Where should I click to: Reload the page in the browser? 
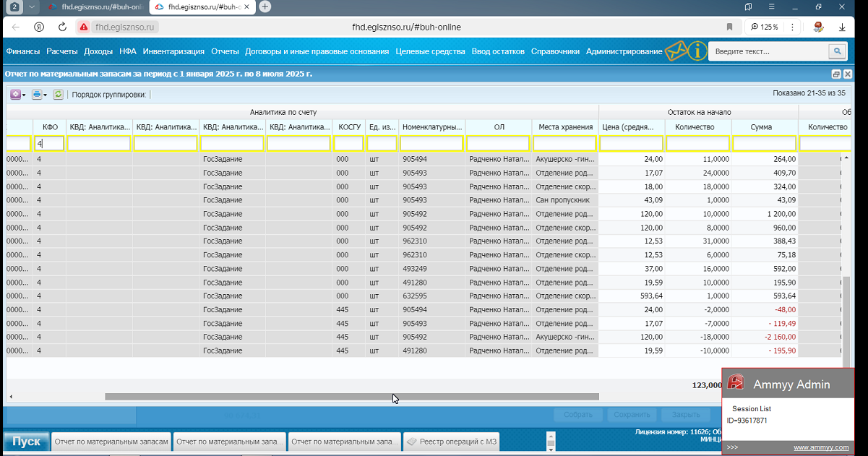click(x=62, y=27)
